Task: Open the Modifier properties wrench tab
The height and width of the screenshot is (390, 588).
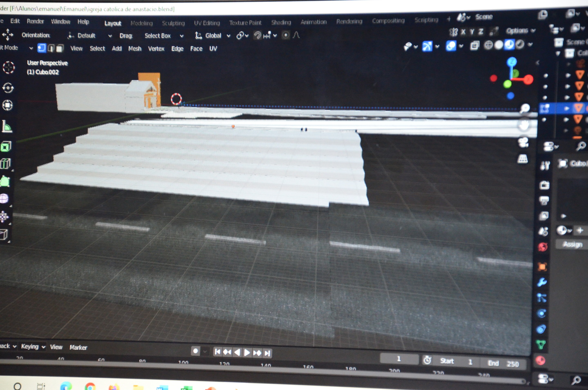Action: click(x=542, y=282)
